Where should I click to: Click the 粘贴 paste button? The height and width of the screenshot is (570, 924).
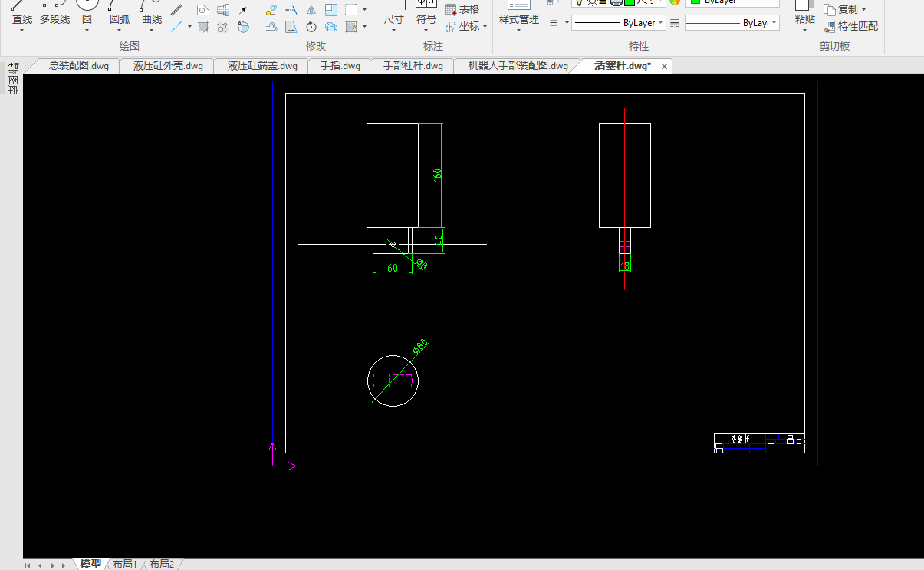point(804,14)
